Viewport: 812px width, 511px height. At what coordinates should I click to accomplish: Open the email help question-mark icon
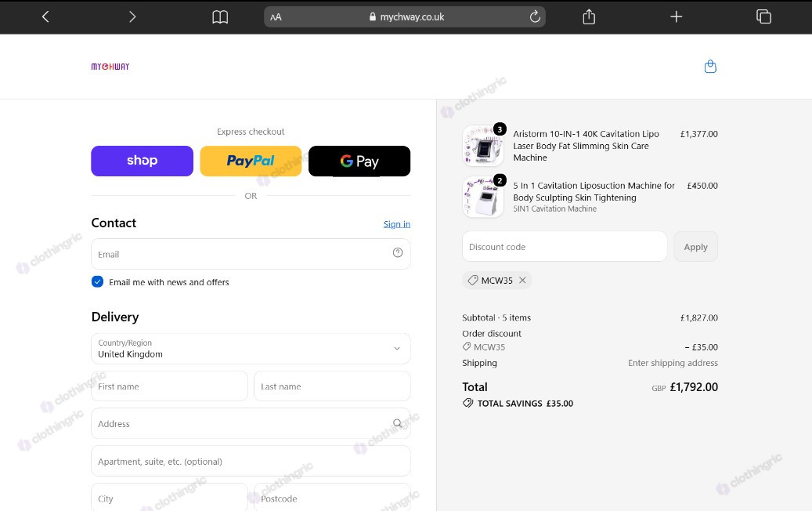(x=398, y=252)
